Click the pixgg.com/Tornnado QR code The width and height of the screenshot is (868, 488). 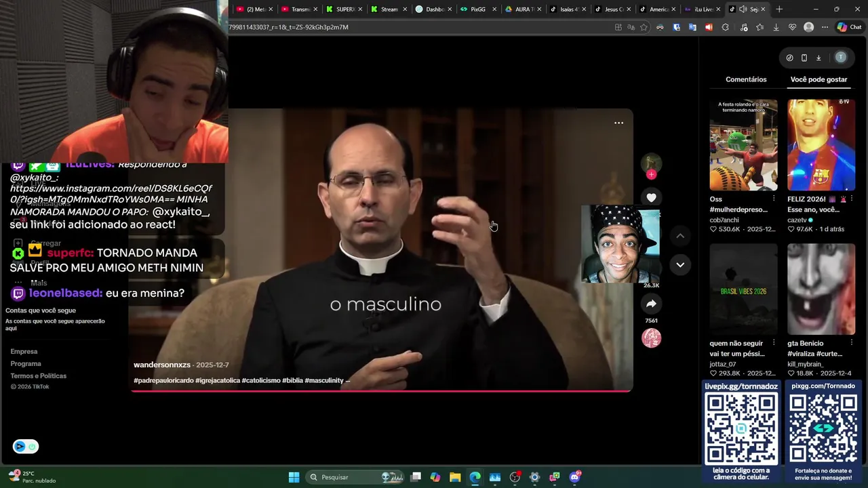(823, 428)
